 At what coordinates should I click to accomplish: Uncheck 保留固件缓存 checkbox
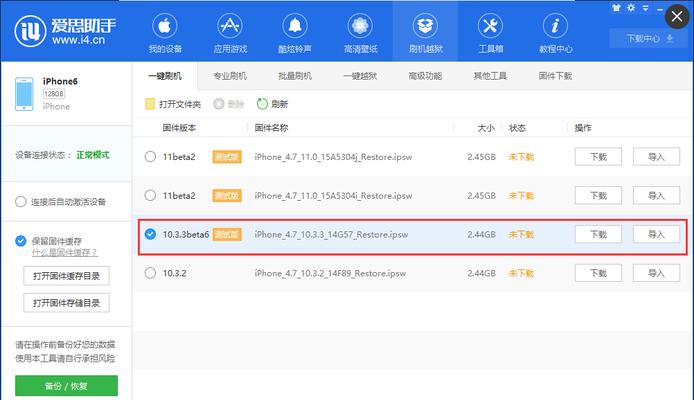pos(20,241)
